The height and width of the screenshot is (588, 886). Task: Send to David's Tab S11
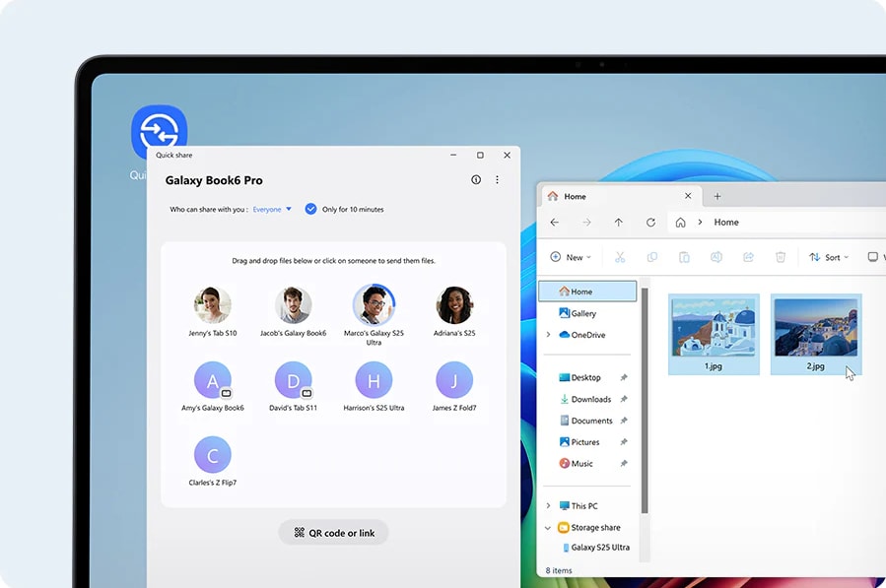293,386
